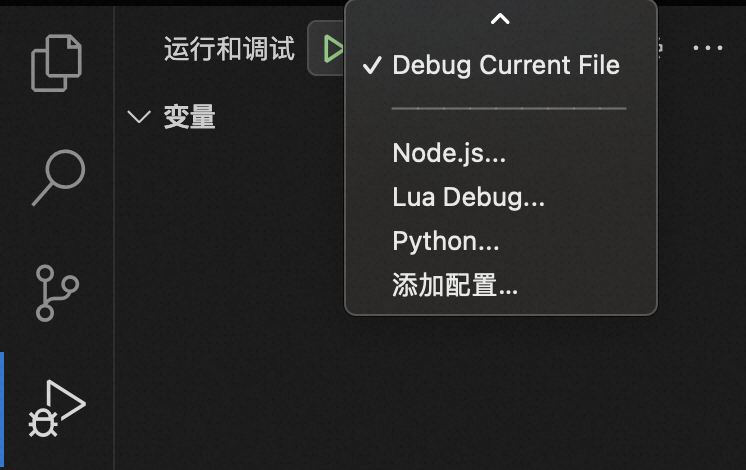
Task: Open the Explorer files icon
Action: (57, 63)
